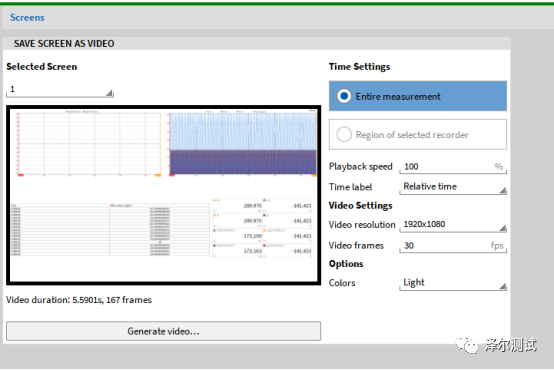This screenshot has width=554, height=370.
Task: Click the Colors label
Action: pyautogui.click(x=342, y=283)
